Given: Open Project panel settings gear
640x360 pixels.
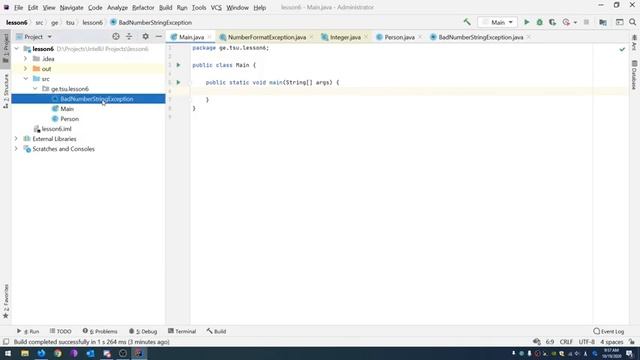Looking at the screenshot, I should point(145,37).
